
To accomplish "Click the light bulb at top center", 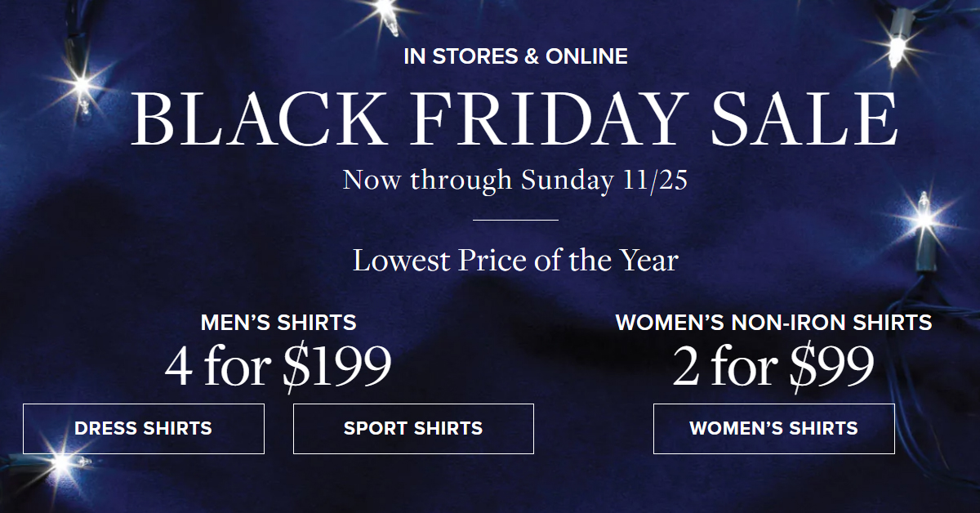I will click(x=387, y=16).
